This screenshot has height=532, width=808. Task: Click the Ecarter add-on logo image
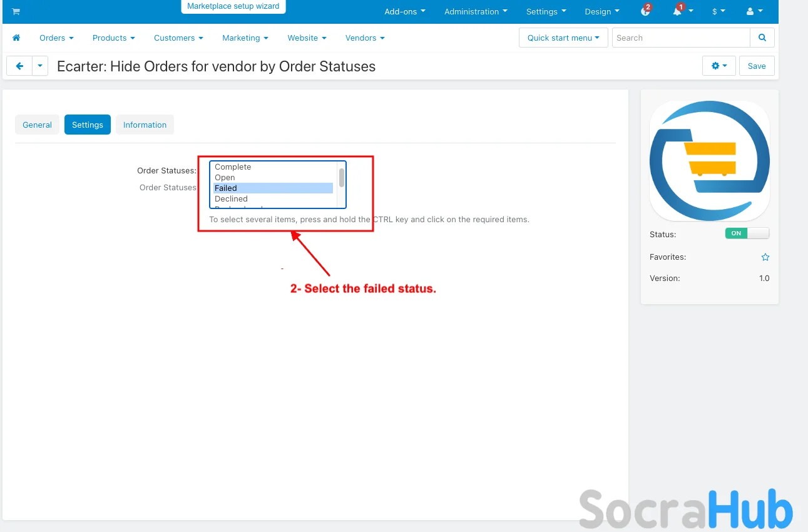pyautogui.click(x=710, y=161)
